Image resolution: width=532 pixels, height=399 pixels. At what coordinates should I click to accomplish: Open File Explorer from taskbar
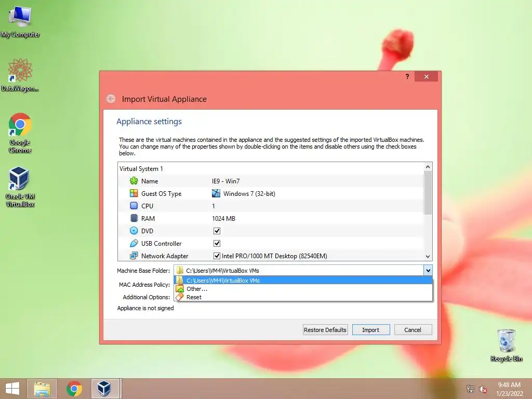coord(42,389)
